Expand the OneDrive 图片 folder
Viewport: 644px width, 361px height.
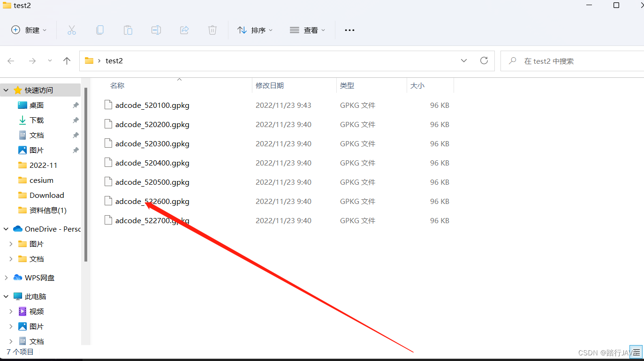(11, 244)
